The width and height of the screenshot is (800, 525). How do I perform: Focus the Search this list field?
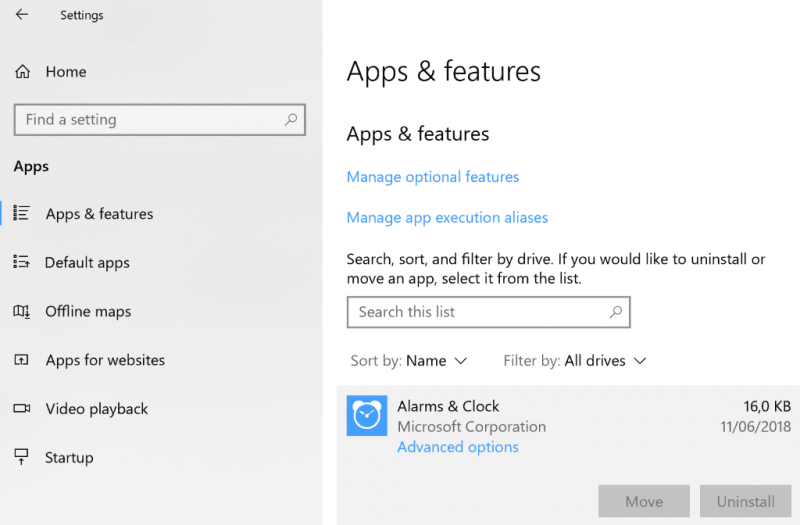tap(489, 312)
